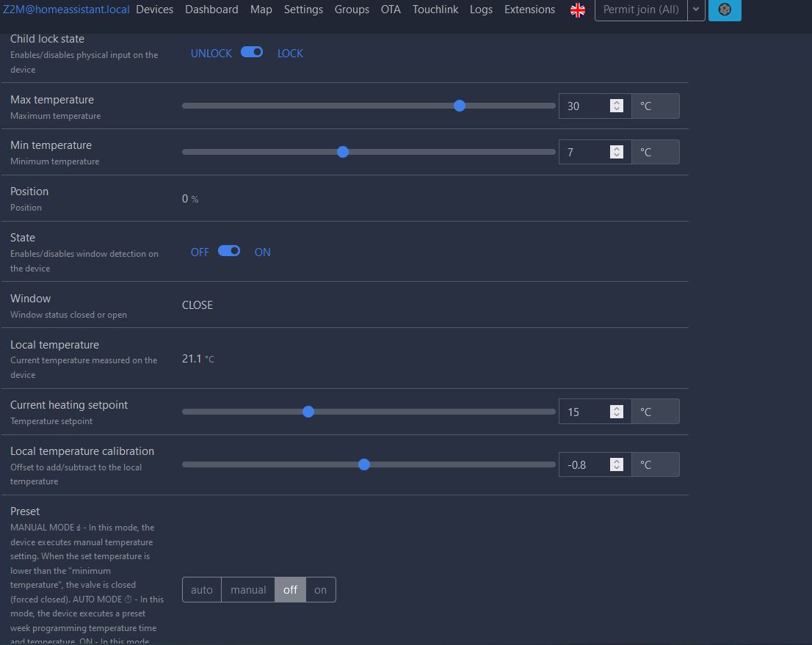Open the Dashboard page

[x=211, y=10]
